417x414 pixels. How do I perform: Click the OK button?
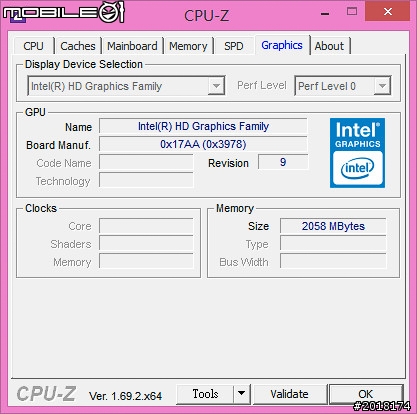point(366,394)
